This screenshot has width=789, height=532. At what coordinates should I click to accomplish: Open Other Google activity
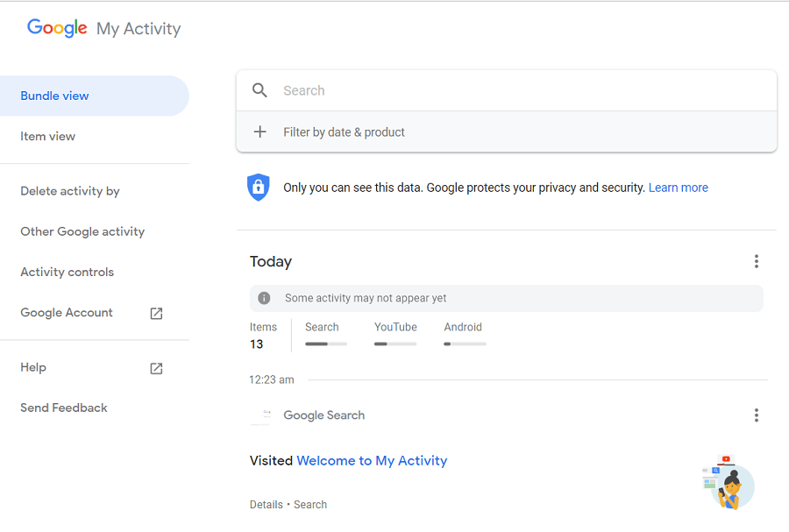coord(82,231)
